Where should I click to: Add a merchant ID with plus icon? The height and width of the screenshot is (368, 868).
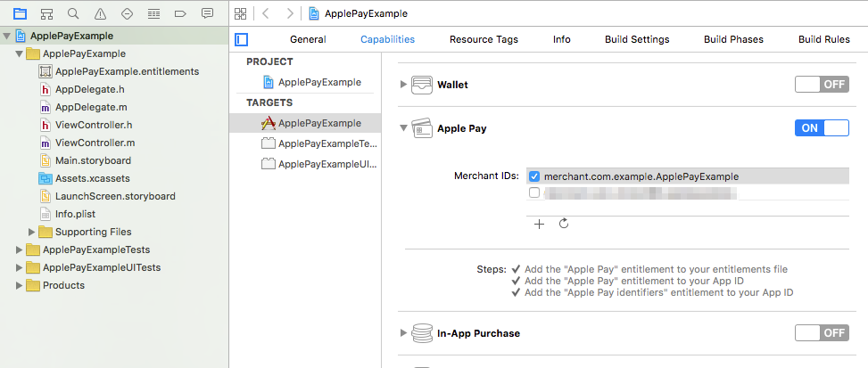click(539, 224)
